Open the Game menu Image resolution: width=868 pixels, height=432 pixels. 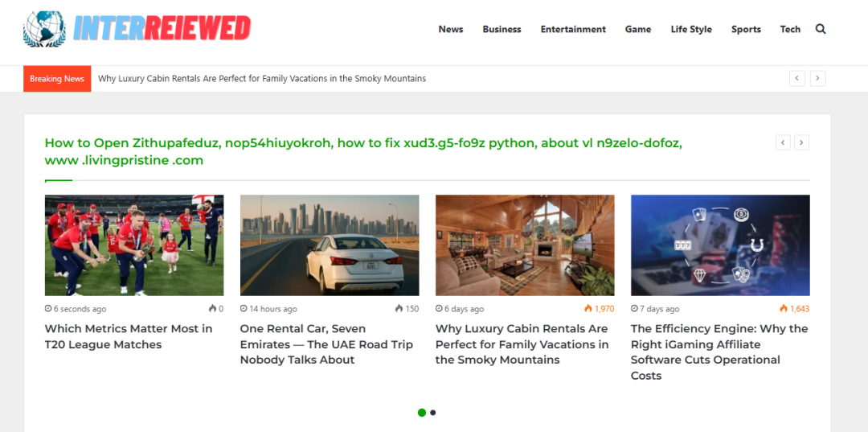(637, 29)
